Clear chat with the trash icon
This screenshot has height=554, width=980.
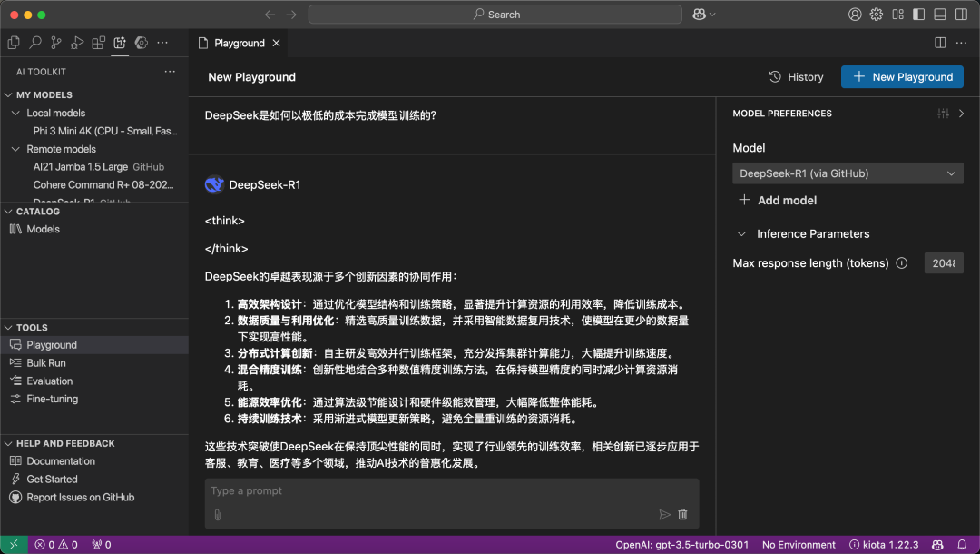pyautogui.click(x=682, y=515)
